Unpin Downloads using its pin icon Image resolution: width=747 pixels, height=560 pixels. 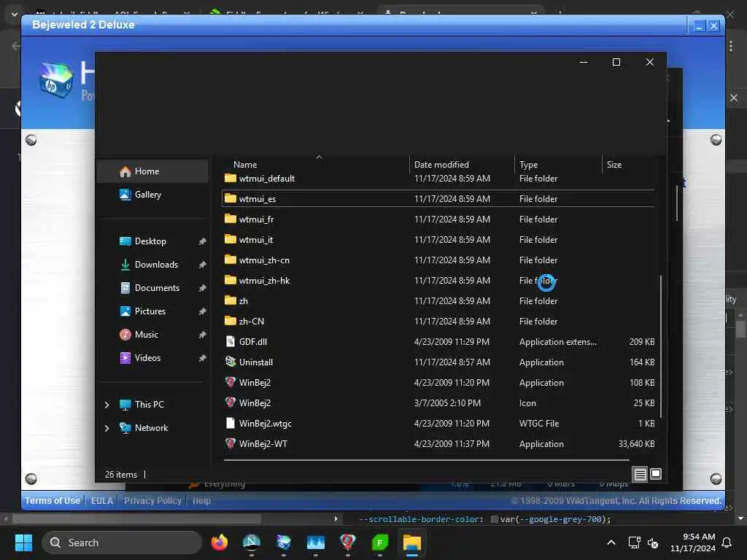pyautogui.click(x=203, y=265)
